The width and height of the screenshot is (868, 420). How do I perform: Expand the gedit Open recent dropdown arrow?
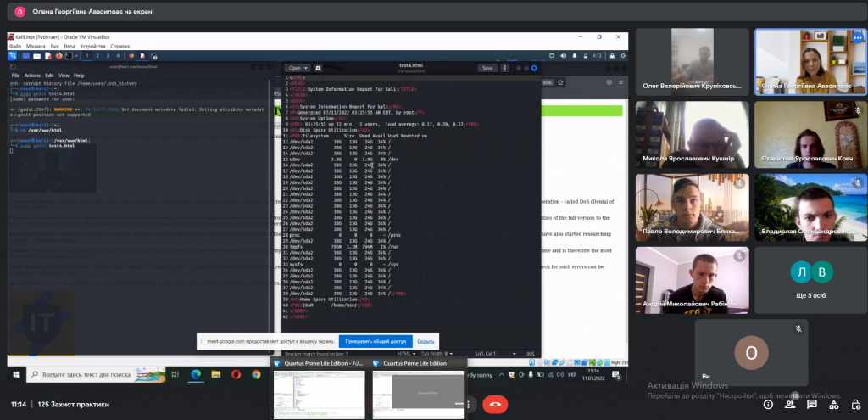point(306,68)
